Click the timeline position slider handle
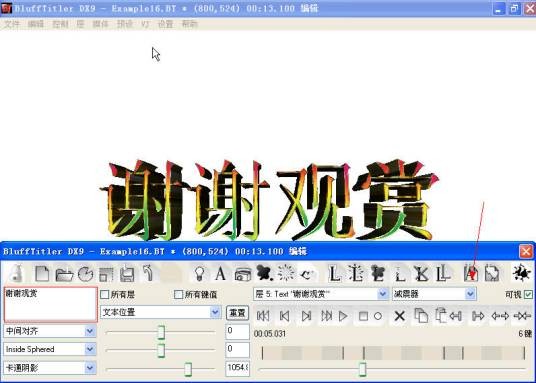The height and width of the screenshot is (383, 536). click(363, 369)
